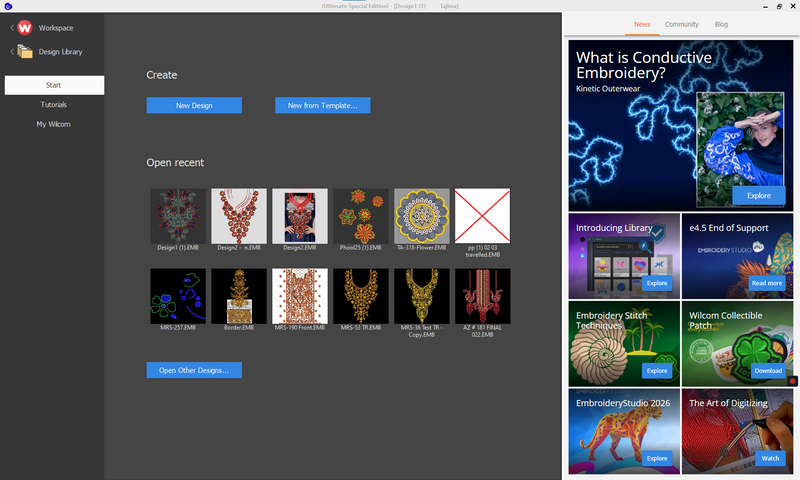Open the Design2 - n.EMB necklace thumbnail
The width and height of the screenshot is (800, 480).
click(239, 216)
